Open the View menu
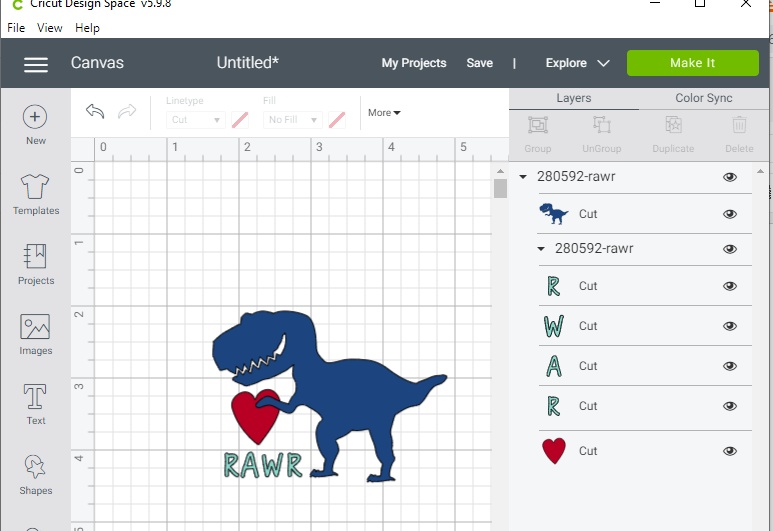Viewport: 773px width, 531px height. click(x=50, y=28)
